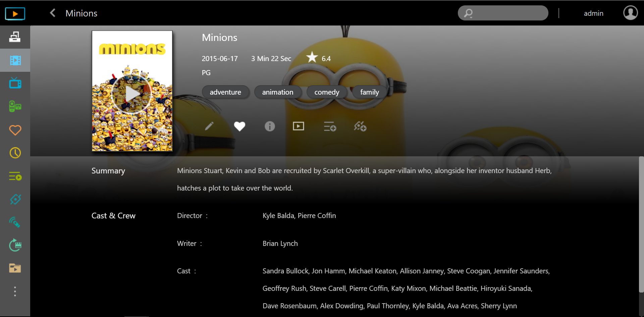644x317 pixels.
Task: Open Recently watched clock icon
Action: (x=15, y=153)
